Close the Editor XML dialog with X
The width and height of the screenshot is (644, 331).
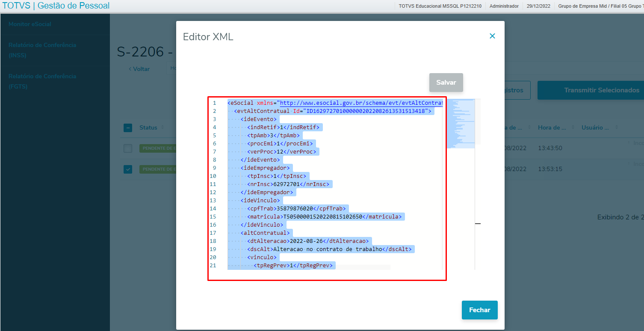click(492, 36)
